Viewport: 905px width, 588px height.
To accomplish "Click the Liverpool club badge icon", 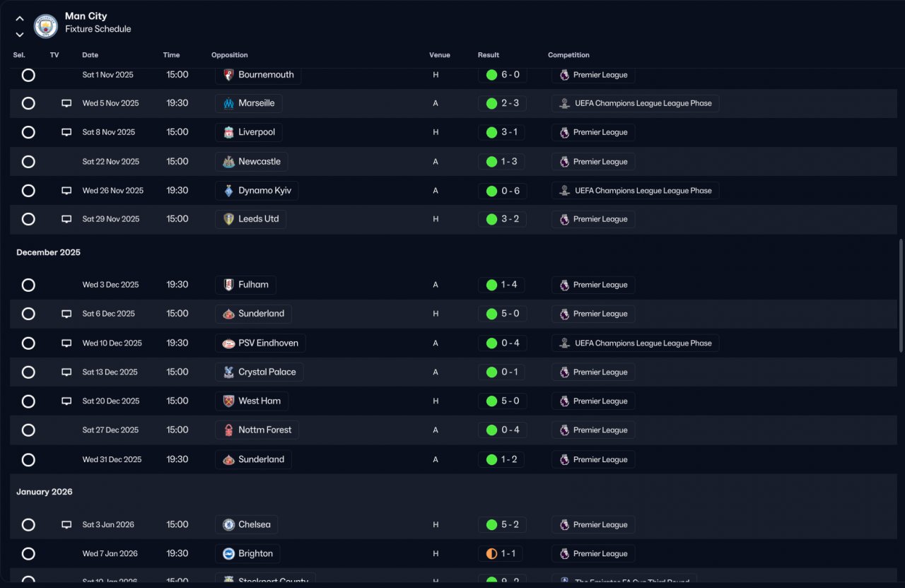I will [228, 132].
